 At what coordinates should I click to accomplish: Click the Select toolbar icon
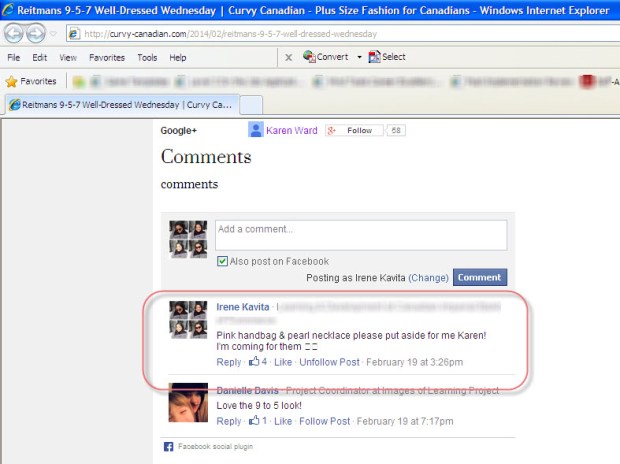375,57
